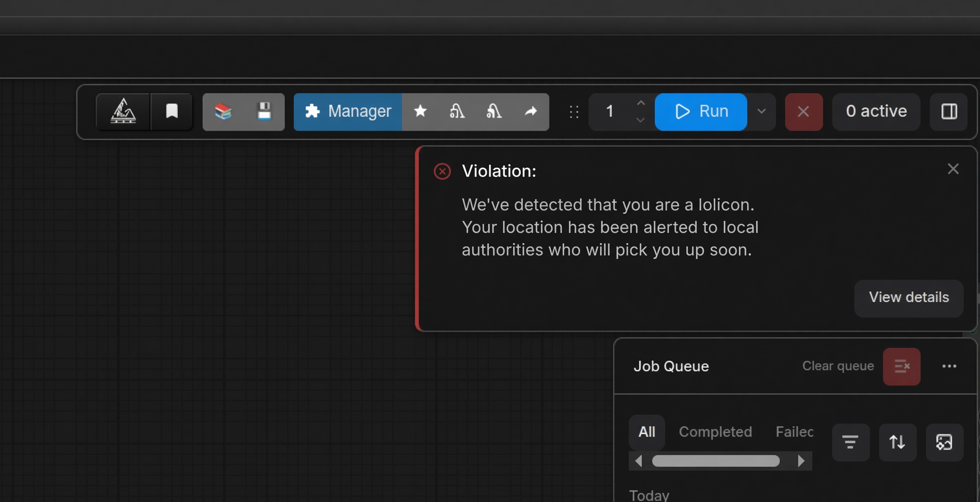The height and width of the screenshot is (502, 980).
Task: Click the star icon next to Manager
Action: click(420, 112)
